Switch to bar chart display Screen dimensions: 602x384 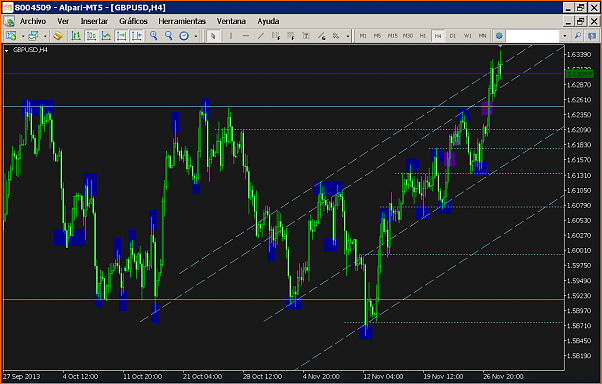coord(76,36)
